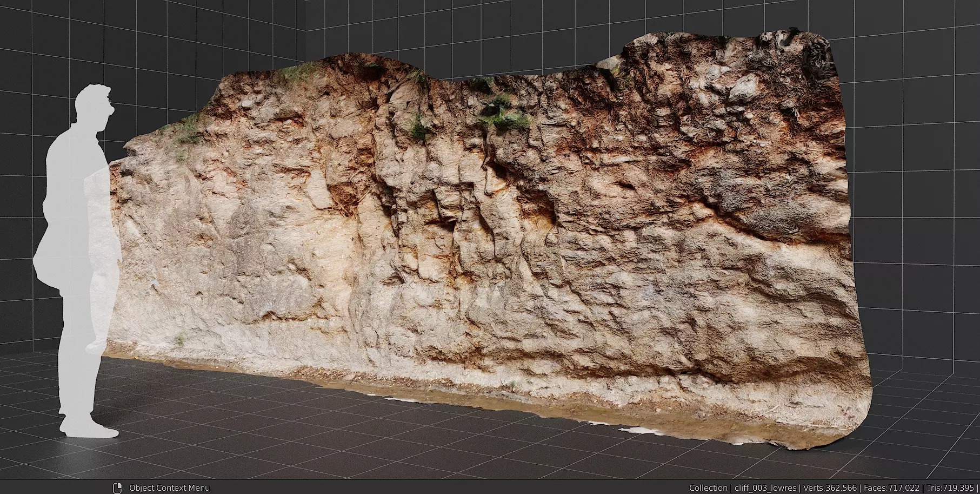The image size is (980, 494).
Task: Click the "Collection" label in status bar
Action: [x=708, y=488]
